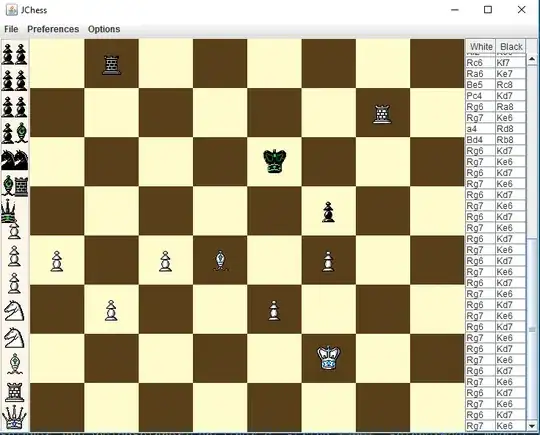Click the White column header

point(481,46)
